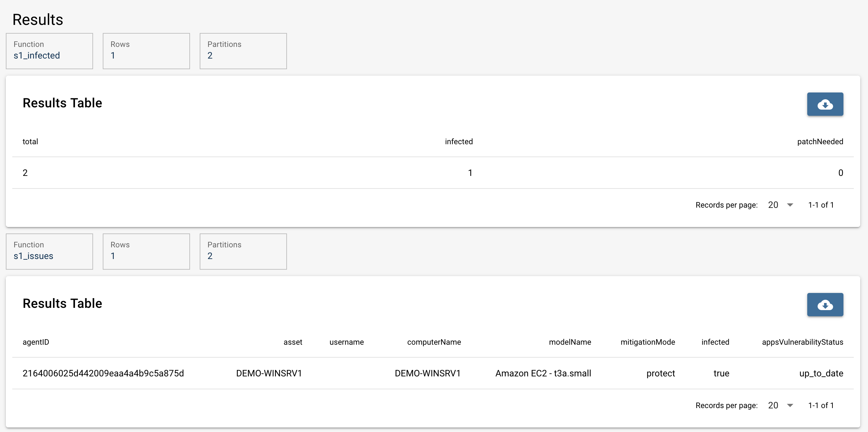868x432 pixels.
Task: Sort by the username column header
Action: [346, 342]
